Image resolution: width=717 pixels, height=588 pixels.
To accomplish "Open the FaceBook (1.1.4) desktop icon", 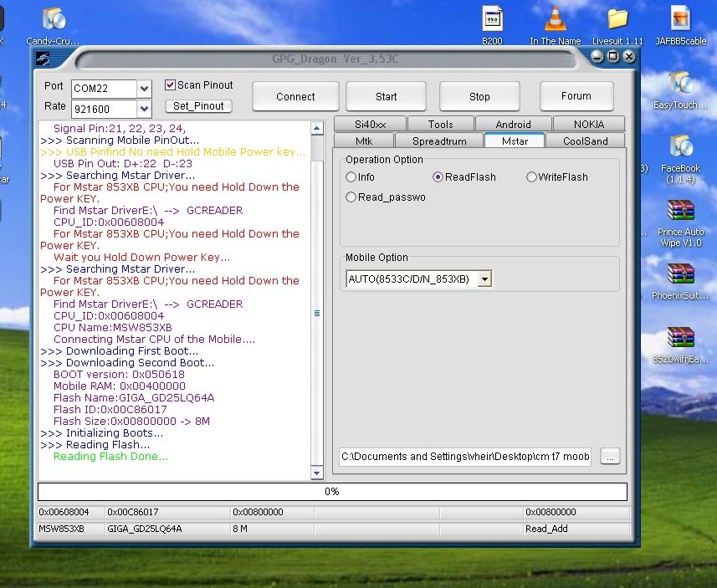I will 680,147.
